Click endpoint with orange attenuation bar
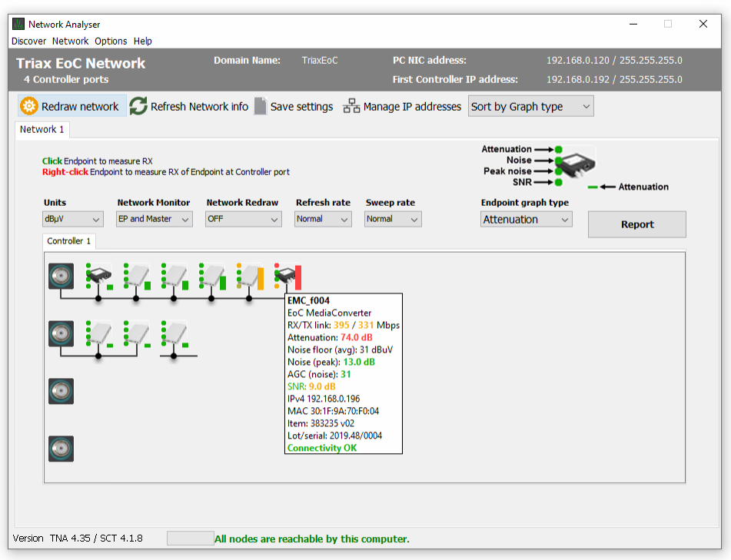Viewport: 731px width, 560px height. pyautogui.click(x=250, y=277)
